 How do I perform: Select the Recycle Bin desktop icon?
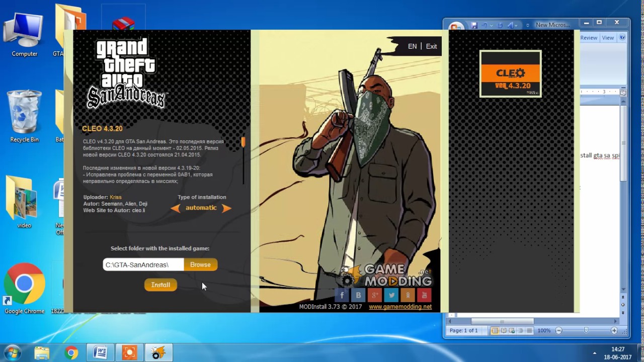[24, 117]
